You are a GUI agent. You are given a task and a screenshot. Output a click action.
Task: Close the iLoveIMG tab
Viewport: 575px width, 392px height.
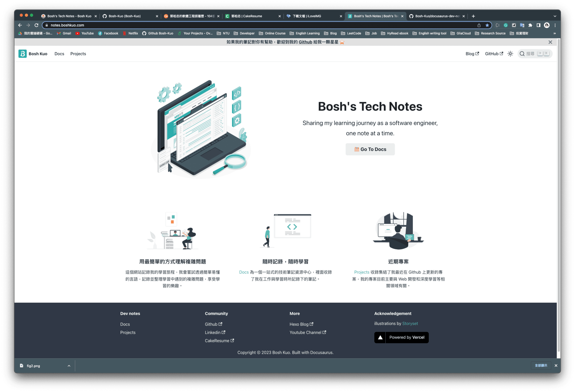click(341, 16)
